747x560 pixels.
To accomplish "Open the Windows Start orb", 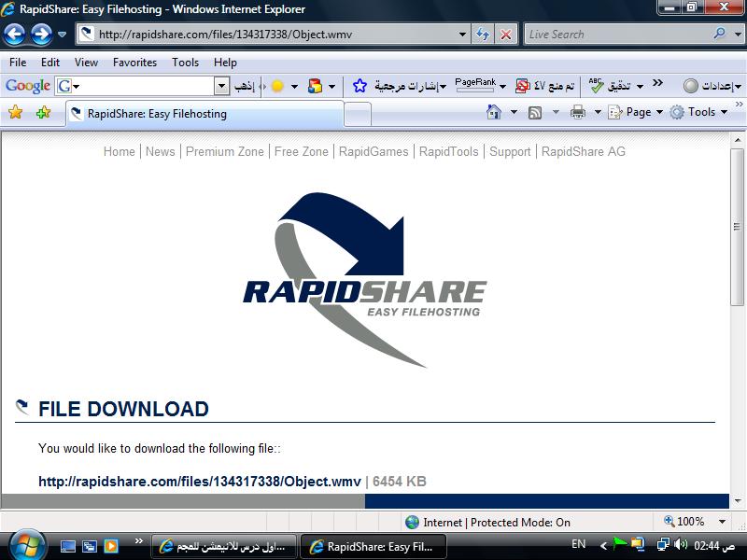I will click(26, 545).
